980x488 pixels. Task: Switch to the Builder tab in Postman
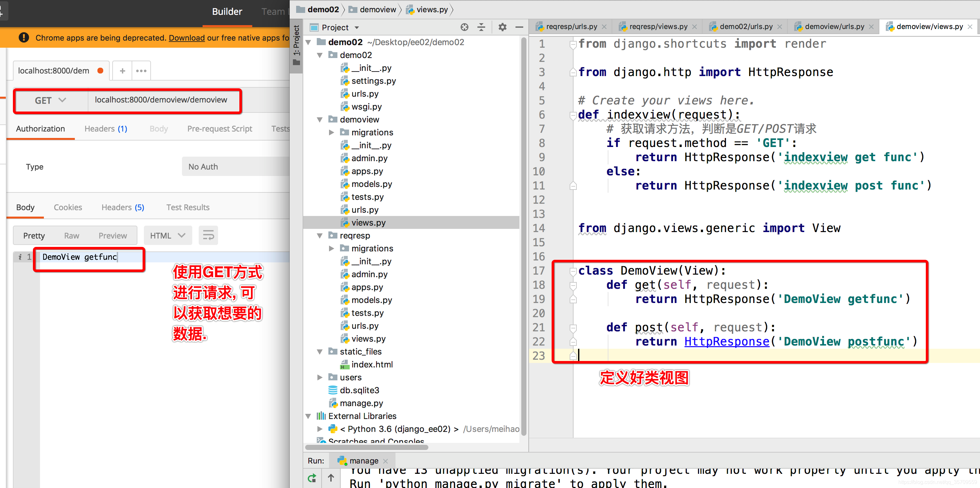[227, 12]
